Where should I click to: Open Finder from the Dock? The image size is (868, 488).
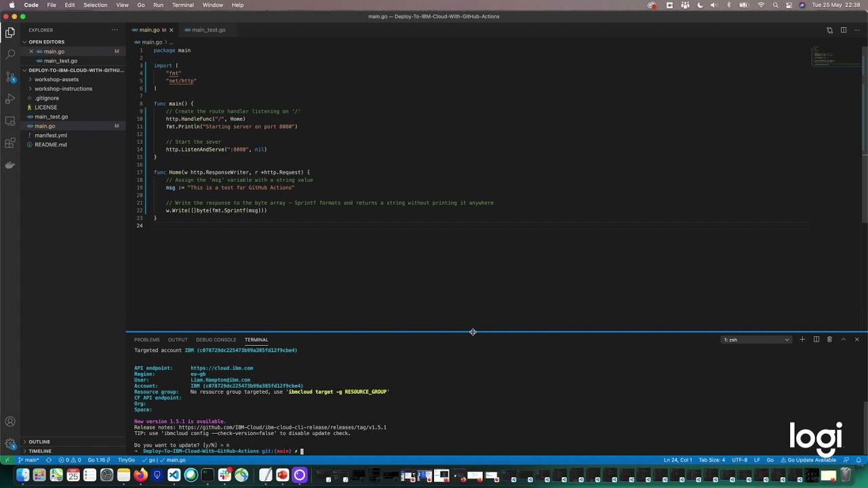(22, 475)
